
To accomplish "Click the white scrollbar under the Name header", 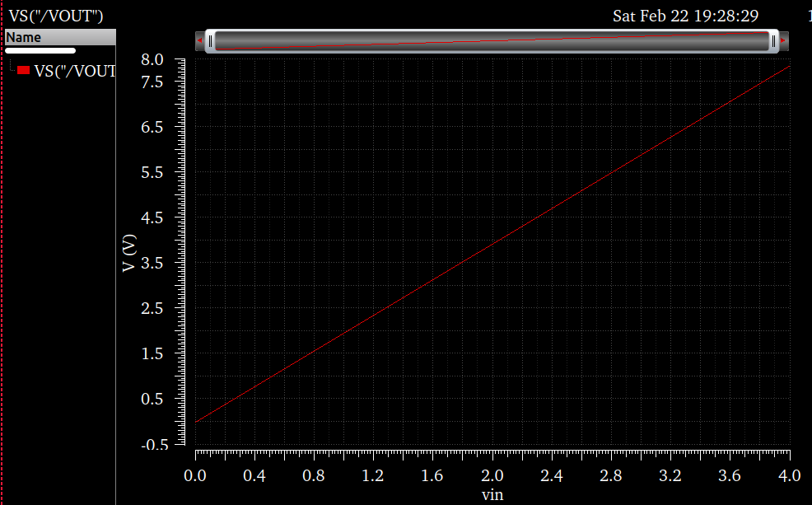I will pos(40,51).
